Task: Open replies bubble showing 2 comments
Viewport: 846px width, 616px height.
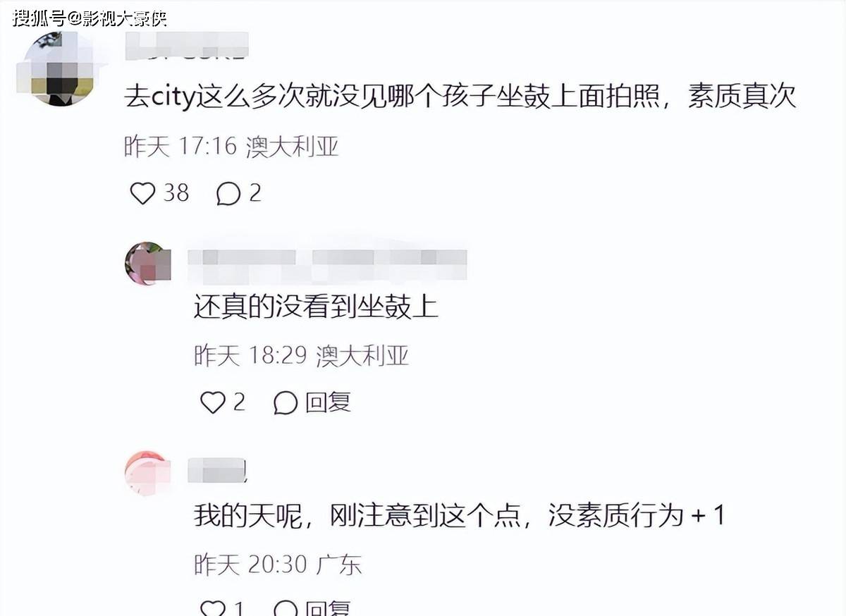Action: pos(228,193)
